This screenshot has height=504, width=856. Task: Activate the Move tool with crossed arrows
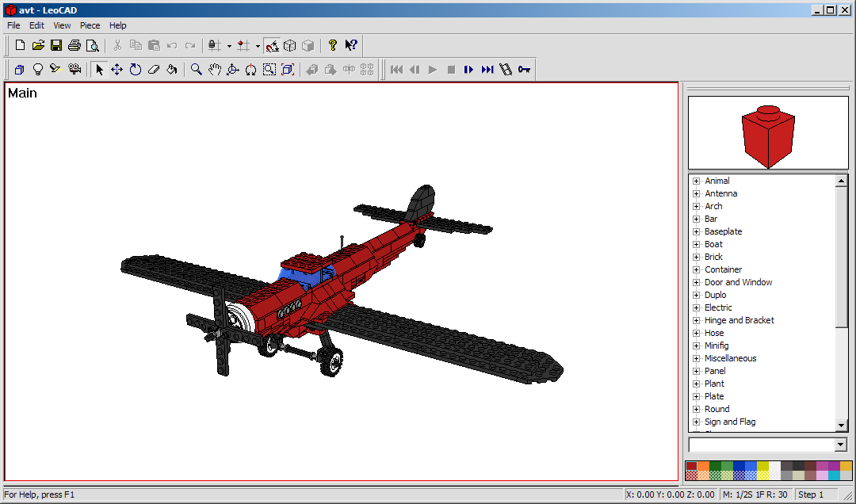pos(117,70)
